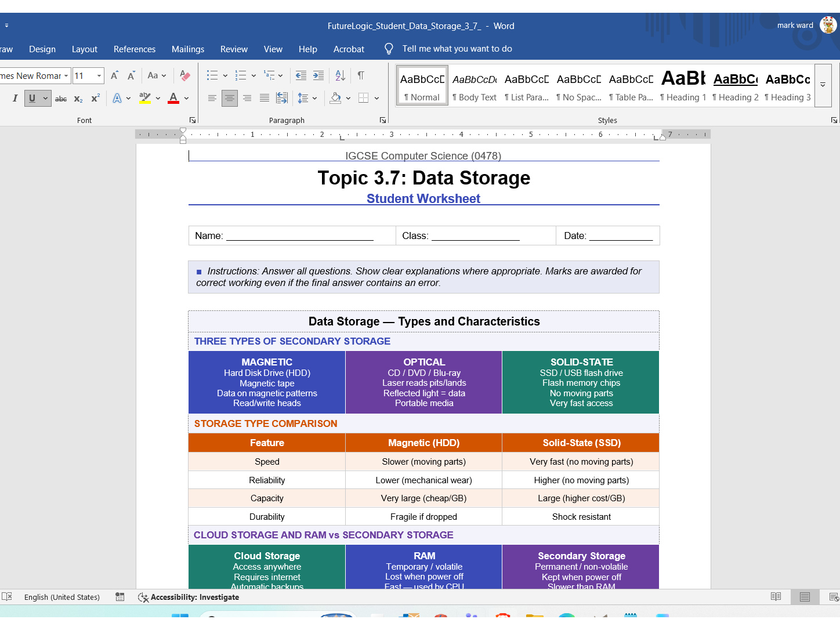Open the Styles pane launcher
The height and width of the screenshot is (630, 840).
click(834, 120)
